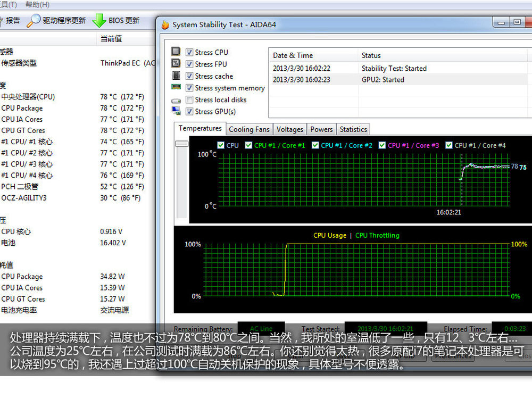
Task: Toggle the CPU #1 / Core #2 graph checkbox
Action: [315, 145]
